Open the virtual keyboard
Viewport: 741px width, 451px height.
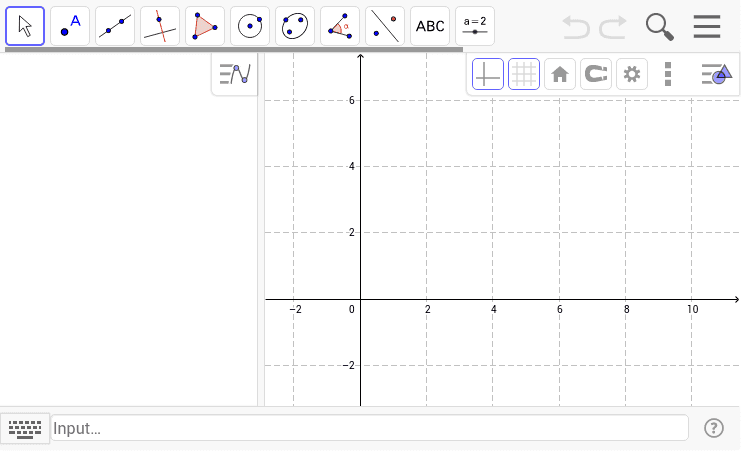25,429
